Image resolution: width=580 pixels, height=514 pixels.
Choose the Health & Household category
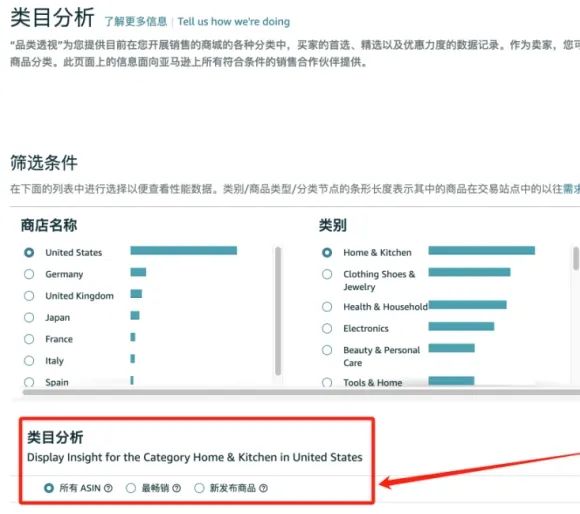pos(327,307)
